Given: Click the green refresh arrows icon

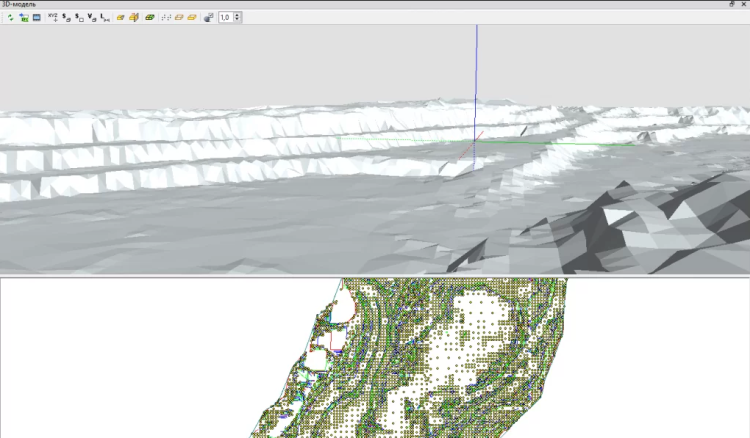Looking at the screenshot, I should point(9,17).
